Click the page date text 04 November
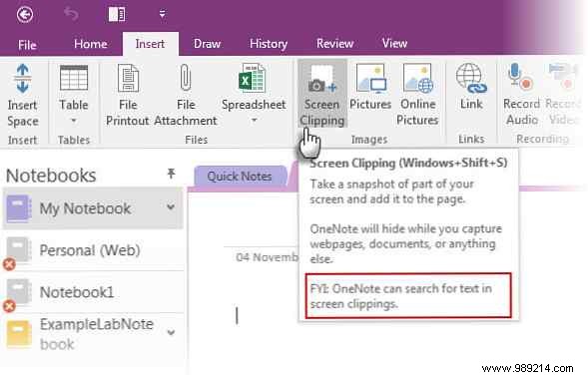Viewport: 588px width, 377px height. (267, 257)
